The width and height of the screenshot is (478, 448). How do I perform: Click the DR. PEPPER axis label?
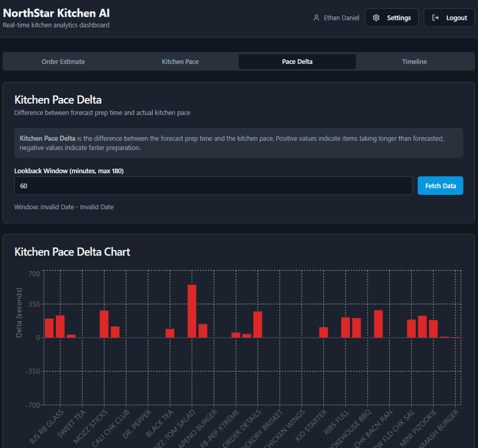pos(137,424)
